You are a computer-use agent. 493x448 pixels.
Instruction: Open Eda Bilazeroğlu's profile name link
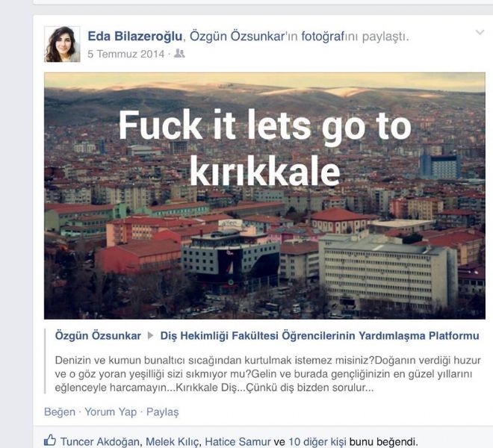(x=135, y=36)
